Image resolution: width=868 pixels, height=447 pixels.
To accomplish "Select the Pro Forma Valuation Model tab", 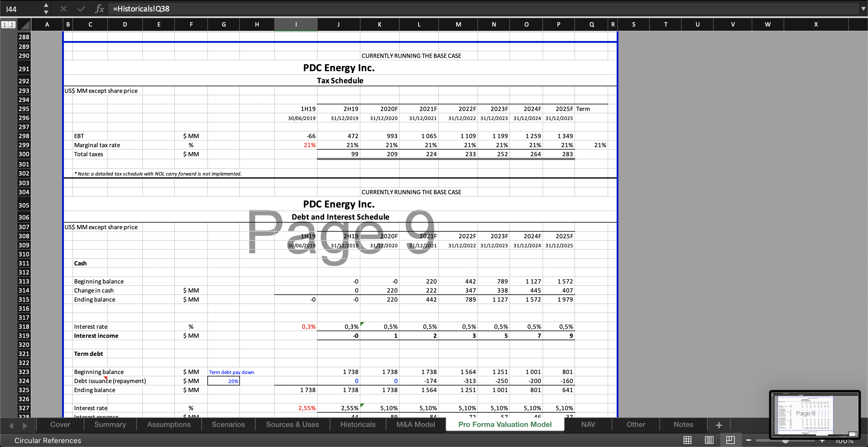I will (x=505, y=424).
